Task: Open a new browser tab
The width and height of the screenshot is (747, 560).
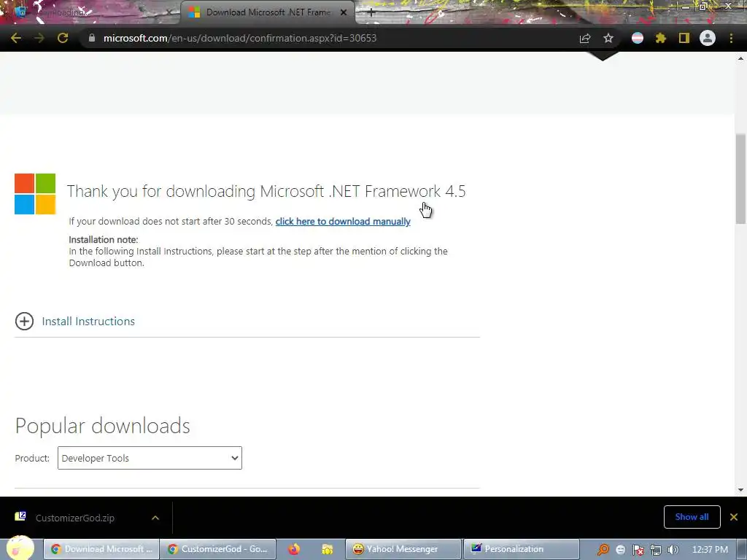Action: [371, 13]
